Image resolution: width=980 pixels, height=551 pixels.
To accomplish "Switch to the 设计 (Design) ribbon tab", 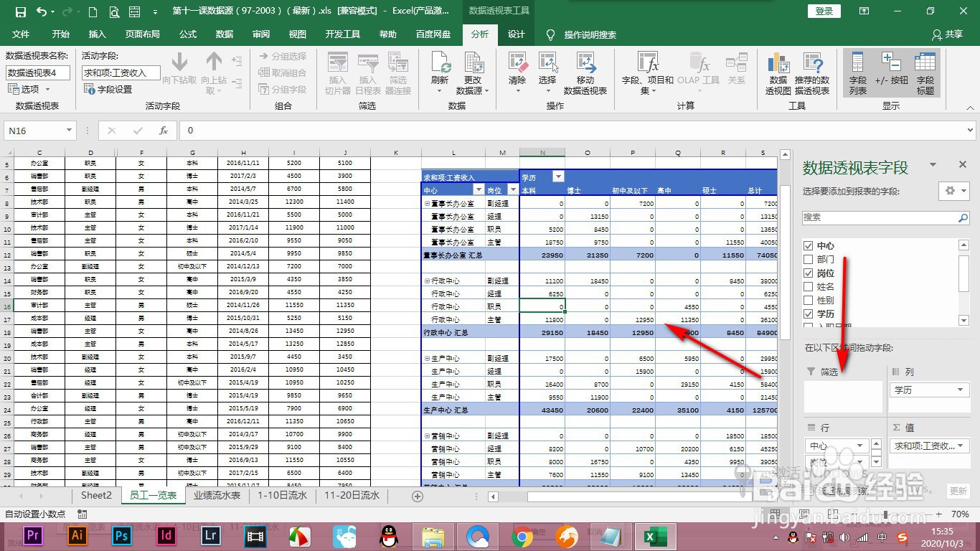I will point(517,34).
